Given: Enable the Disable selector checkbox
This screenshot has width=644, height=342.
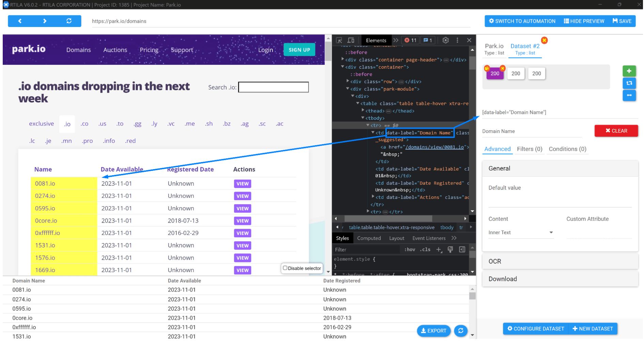Looking at the screenshot, I should [285, 268].
